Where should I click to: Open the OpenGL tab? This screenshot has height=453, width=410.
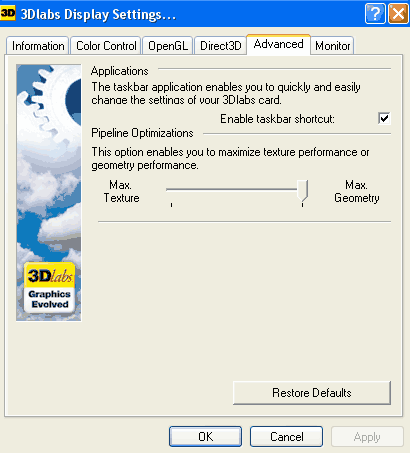coord(168,46)
